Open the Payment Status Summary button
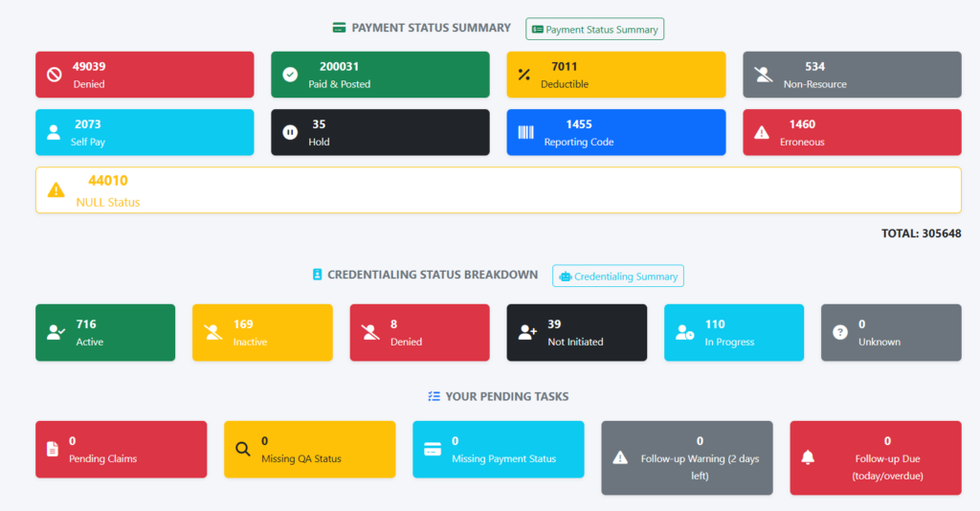The height and width of the screenshot is (511, 980). point(594,30)
